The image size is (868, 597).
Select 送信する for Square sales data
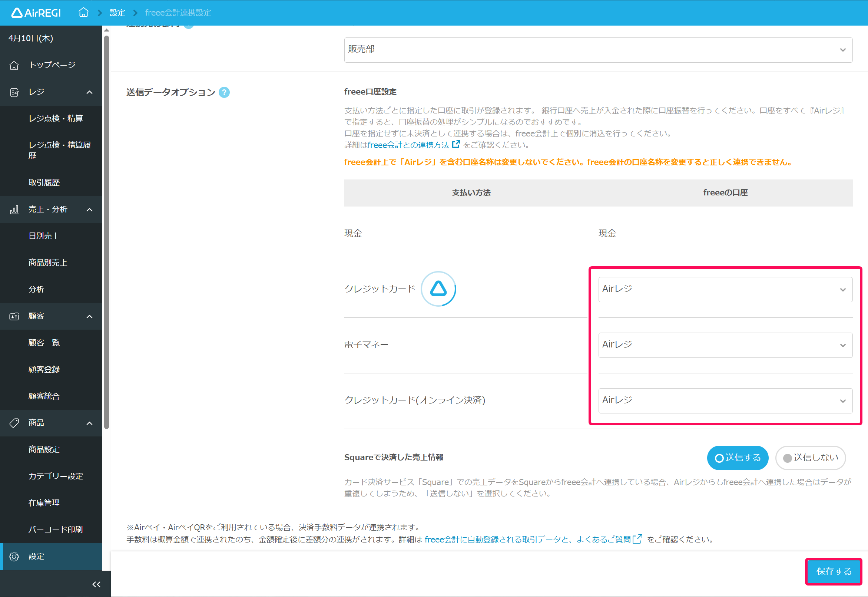(737, 458)
